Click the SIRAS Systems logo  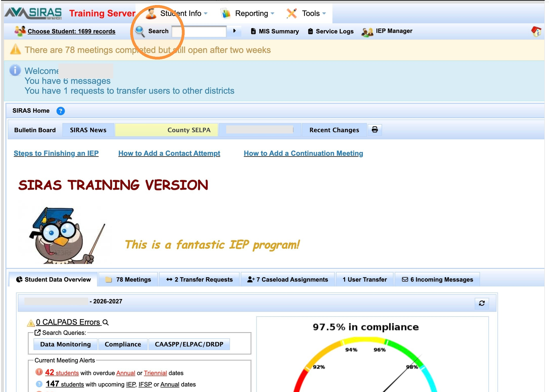(x=33, y=13)
